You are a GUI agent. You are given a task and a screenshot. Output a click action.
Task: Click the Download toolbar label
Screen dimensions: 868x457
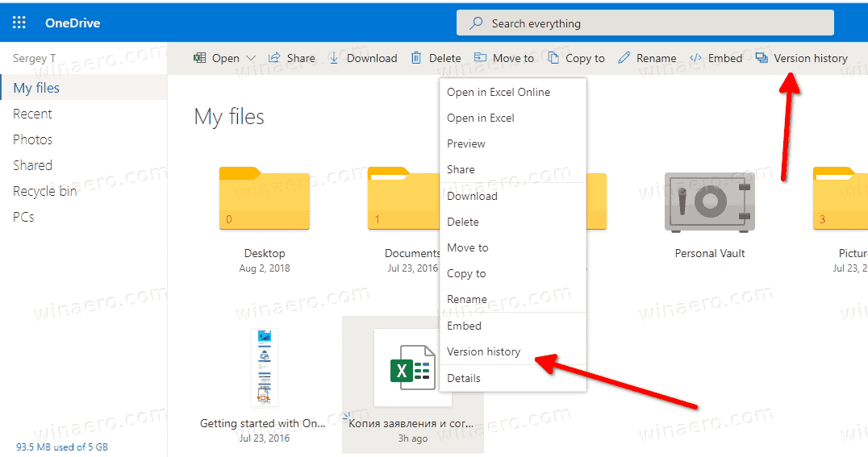point(372,58)
